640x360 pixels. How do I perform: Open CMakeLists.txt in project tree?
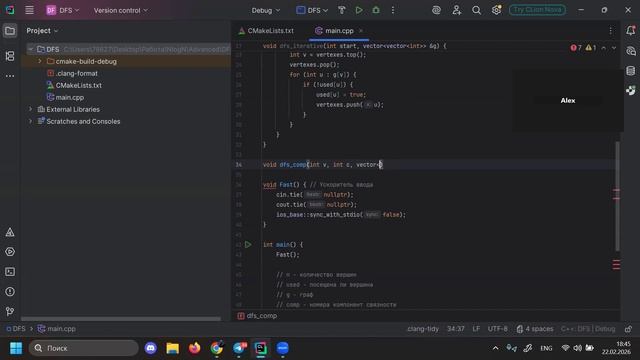point(74,85)
